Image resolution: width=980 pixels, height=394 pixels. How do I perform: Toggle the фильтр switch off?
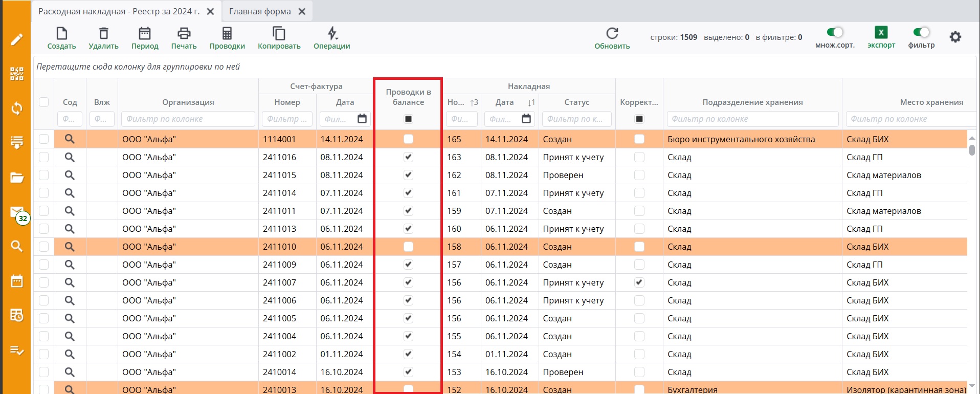click(921, 32)
